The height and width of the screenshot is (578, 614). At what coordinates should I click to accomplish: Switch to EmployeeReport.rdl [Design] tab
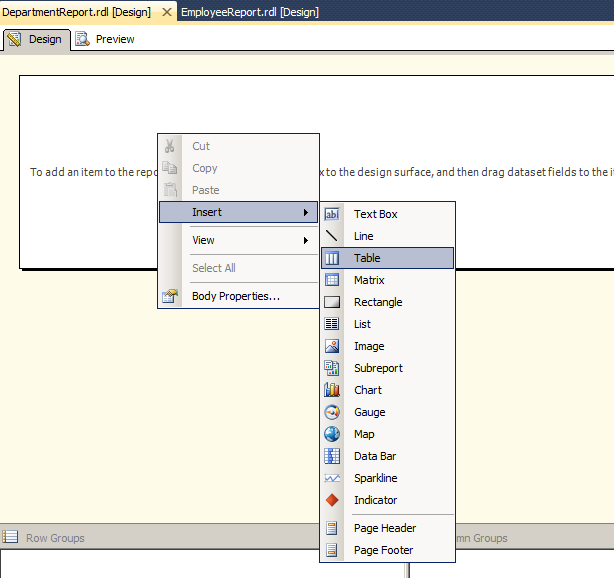coord(250,12)
